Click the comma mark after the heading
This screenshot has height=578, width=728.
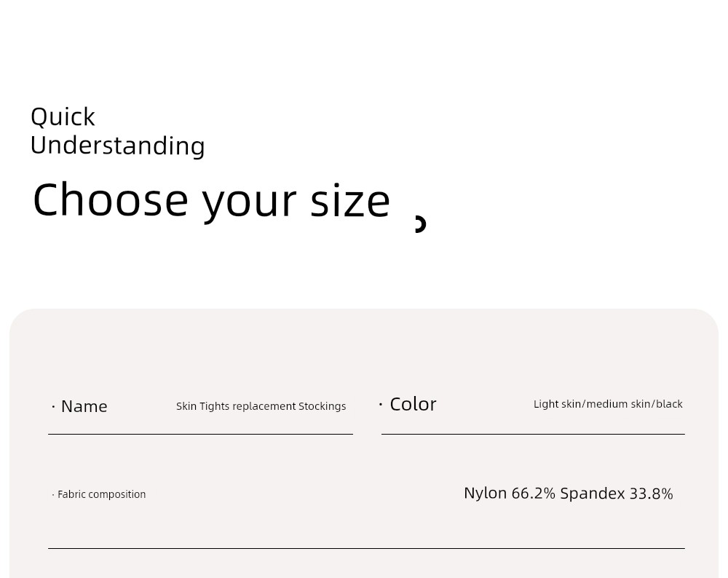(x=421, y=223)
